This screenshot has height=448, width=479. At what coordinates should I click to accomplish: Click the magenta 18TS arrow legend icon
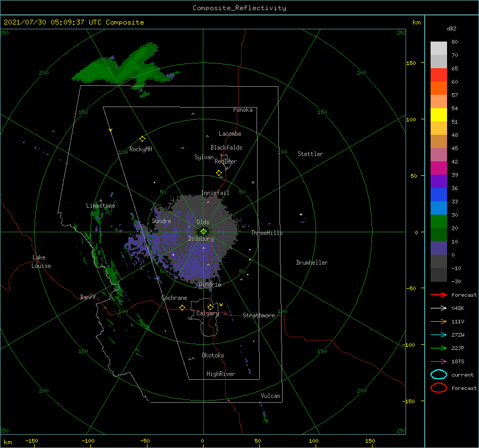pyautogui.click(x=439, y=362)
